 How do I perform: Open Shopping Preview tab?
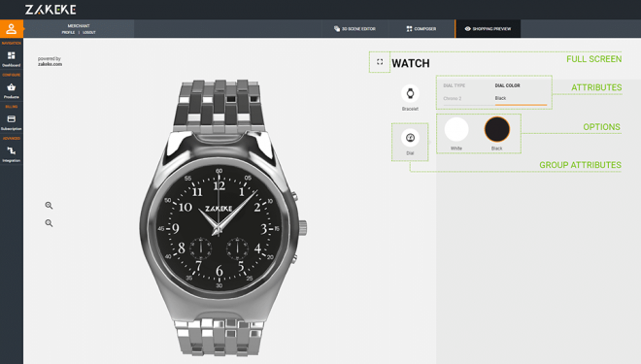(x=488, y=28)
